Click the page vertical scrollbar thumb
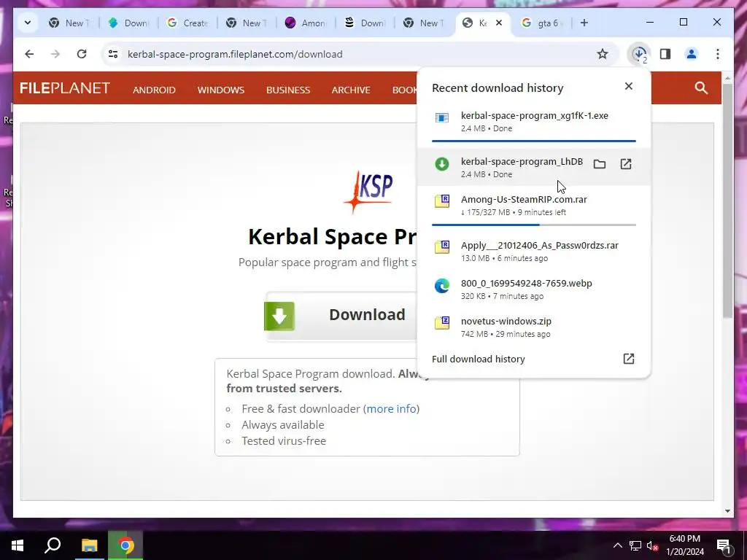The height and width of the screenshot is (560, 747). (x=727, y=200)
